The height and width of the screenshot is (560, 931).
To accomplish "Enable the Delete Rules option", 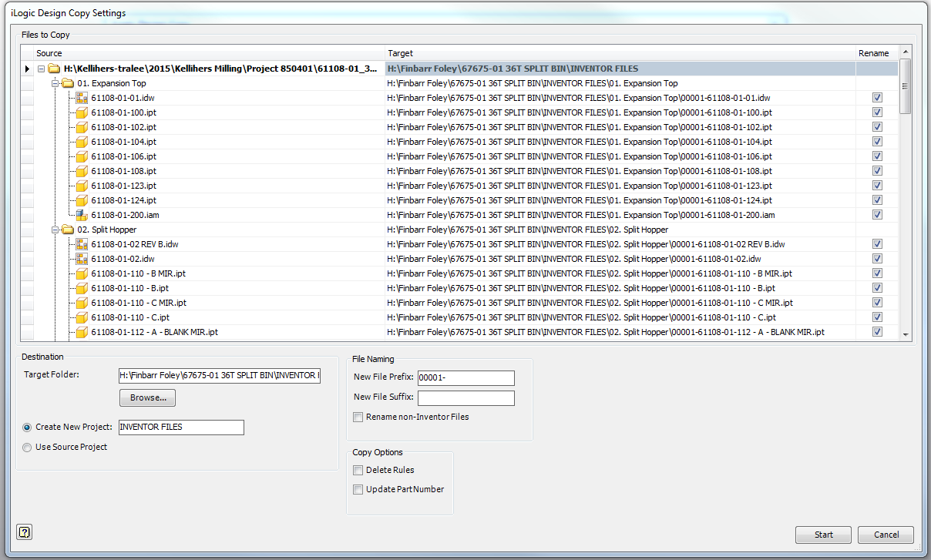I will click(358, 470).
